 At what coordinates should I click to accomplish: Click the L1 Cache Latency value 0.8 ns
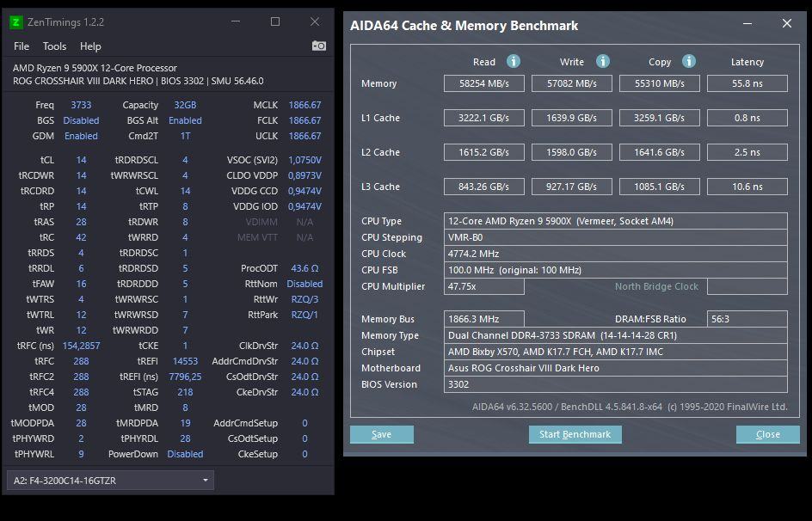click(747, 118)
